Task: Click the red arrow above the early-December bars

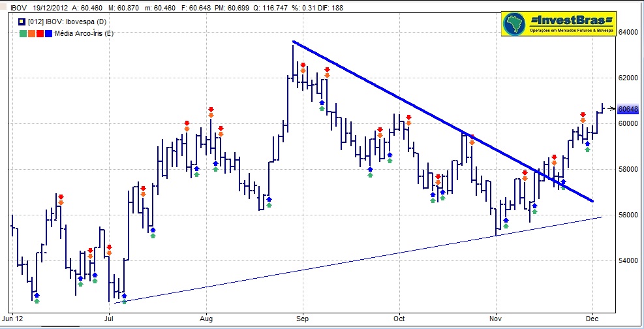Action: pyautogui.click(x=583, y=115)
